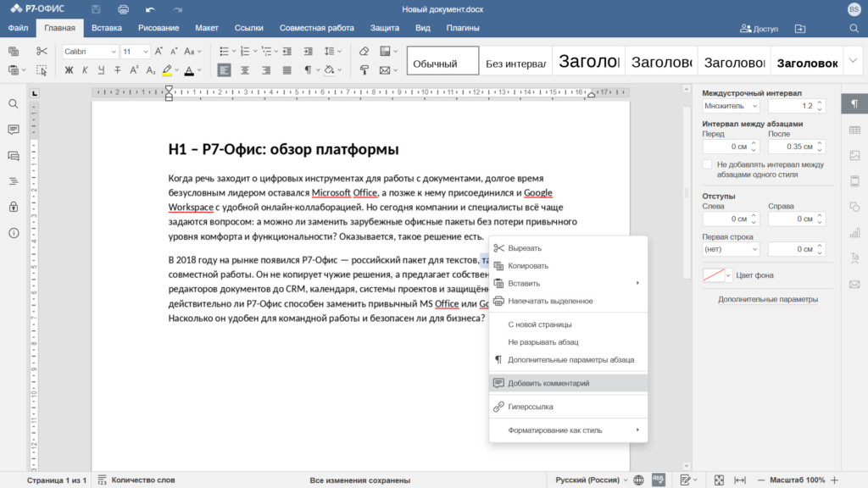Apply underline formatting (Ч)
This screenshot has height=488, width=868.
(101, 70)
